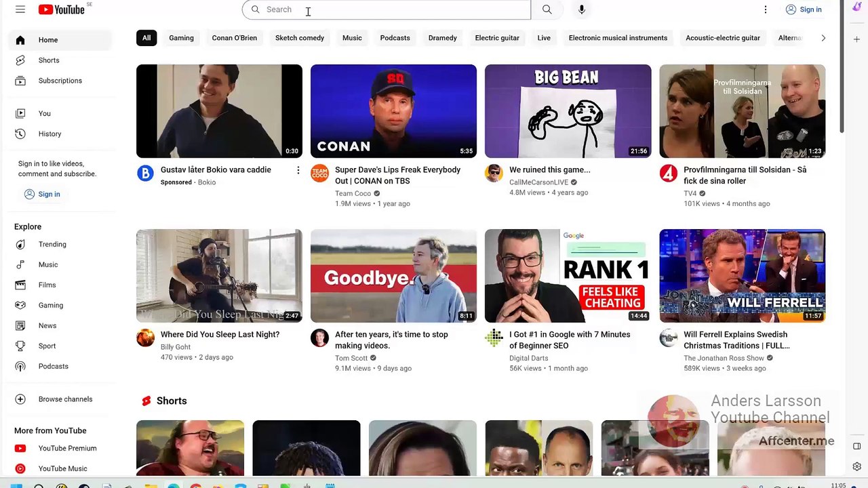Select the Acoustic-electric guitar chip
The height and width of the screenshot is (488, 868).
coord(723,38)
